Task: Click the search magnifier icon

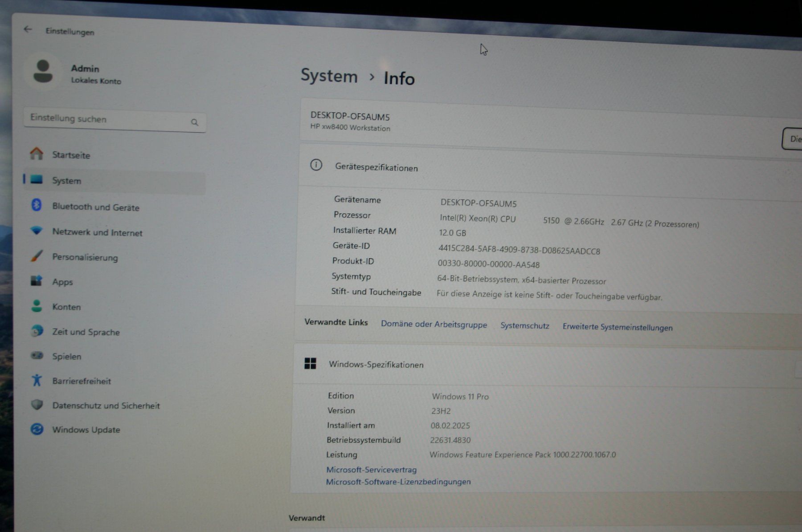Action: tap(194, 122)
